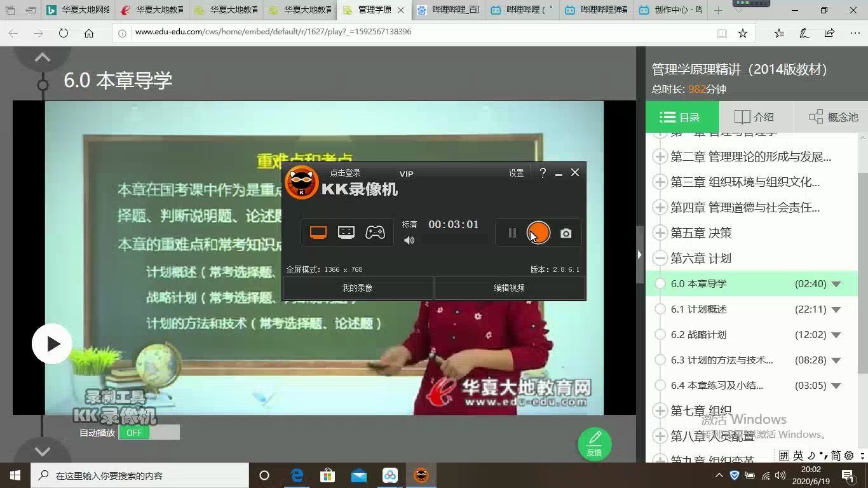Open KK录像机 help with the question mark

point(542,172)
